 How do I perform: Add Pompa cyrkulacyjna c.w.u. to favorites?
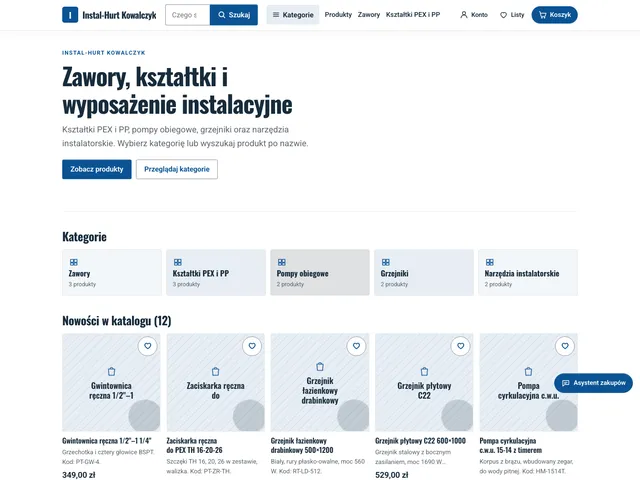pyautogui.click(x=565, y=346)
